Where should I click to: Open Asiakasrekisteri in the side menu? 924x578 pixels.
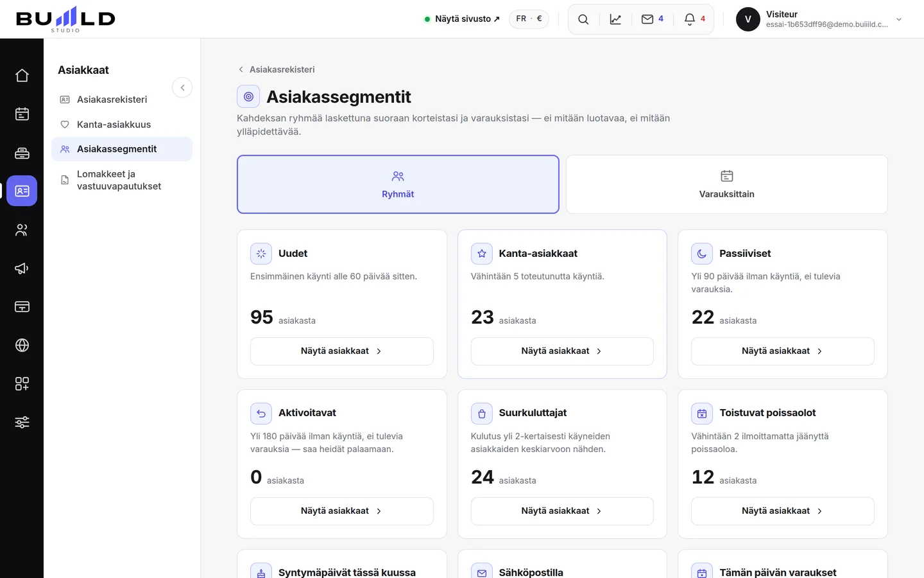(x=122, y=100)
